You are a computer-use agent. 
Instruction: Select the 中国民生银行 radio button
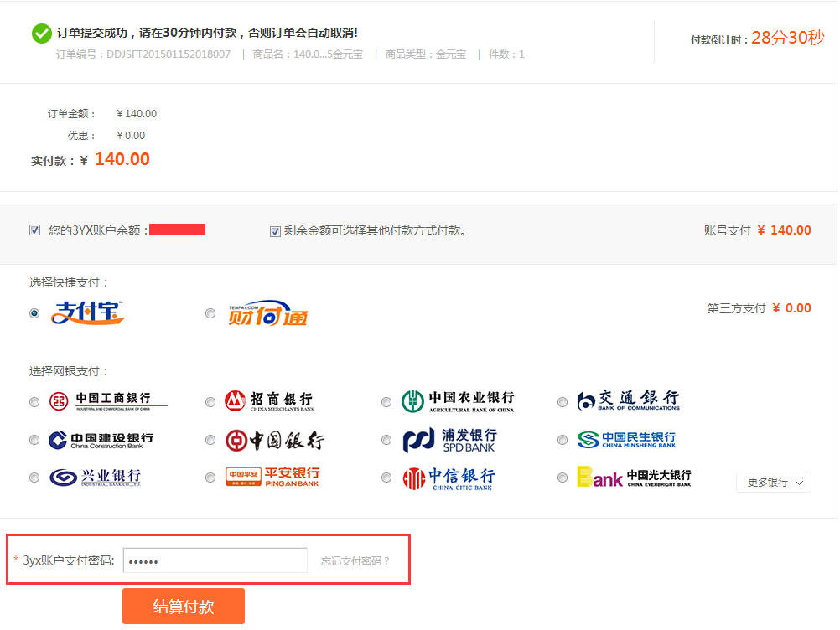coord(563,440)
